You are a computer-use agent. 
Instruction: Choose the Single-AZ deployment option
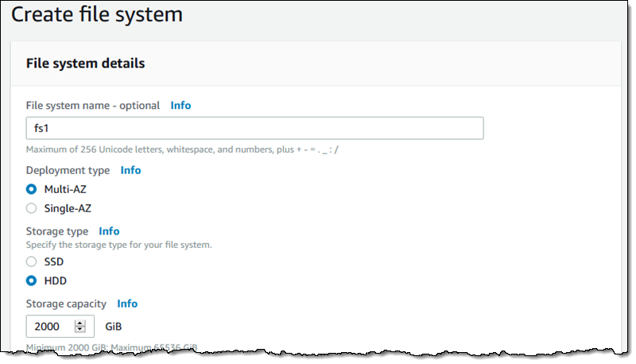pos(32,208)
